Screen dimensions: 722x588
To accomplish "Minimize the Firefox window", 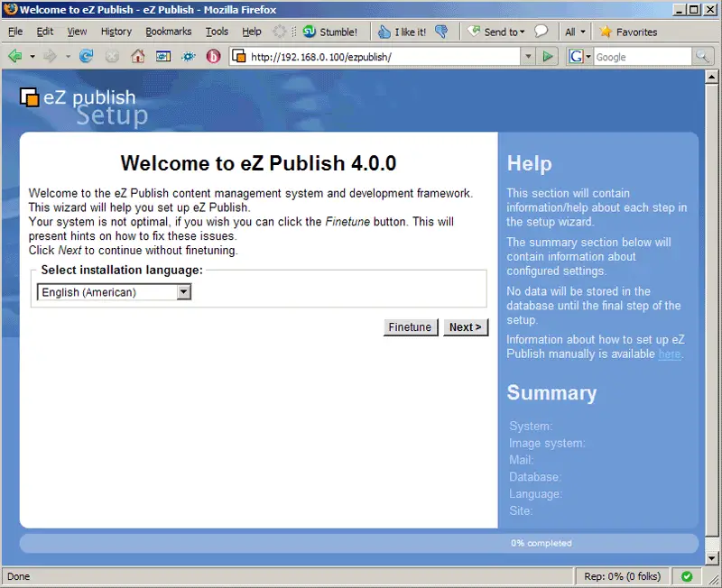I will (x=680, y=10).
